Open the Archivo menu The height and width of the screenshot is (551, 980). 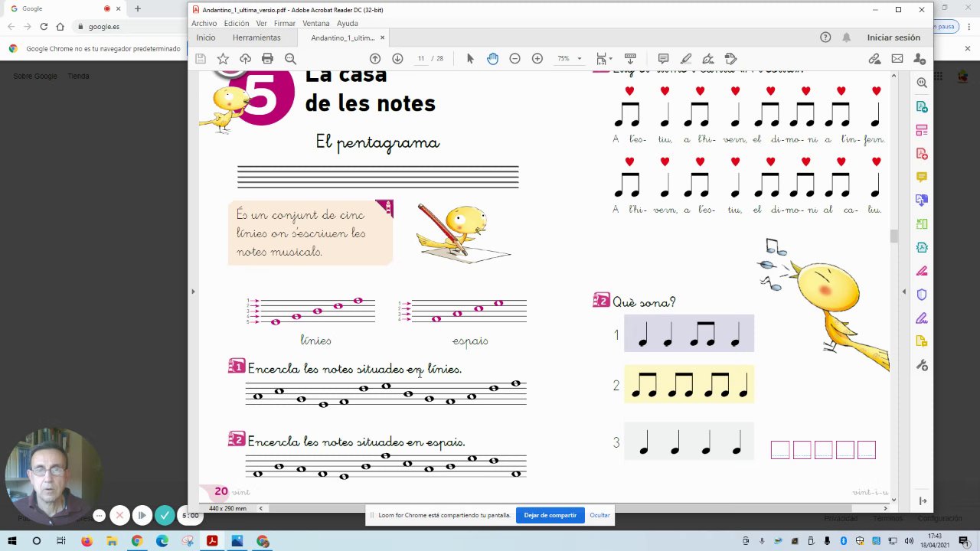204,24
